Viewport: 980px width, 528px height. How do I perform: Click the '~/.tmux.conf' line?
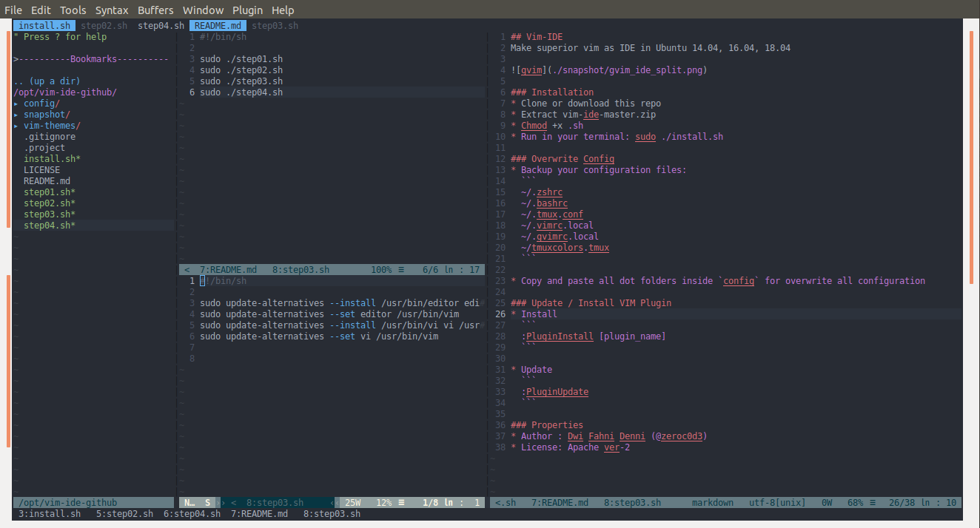pyautogui.click(x=552, y=214)
